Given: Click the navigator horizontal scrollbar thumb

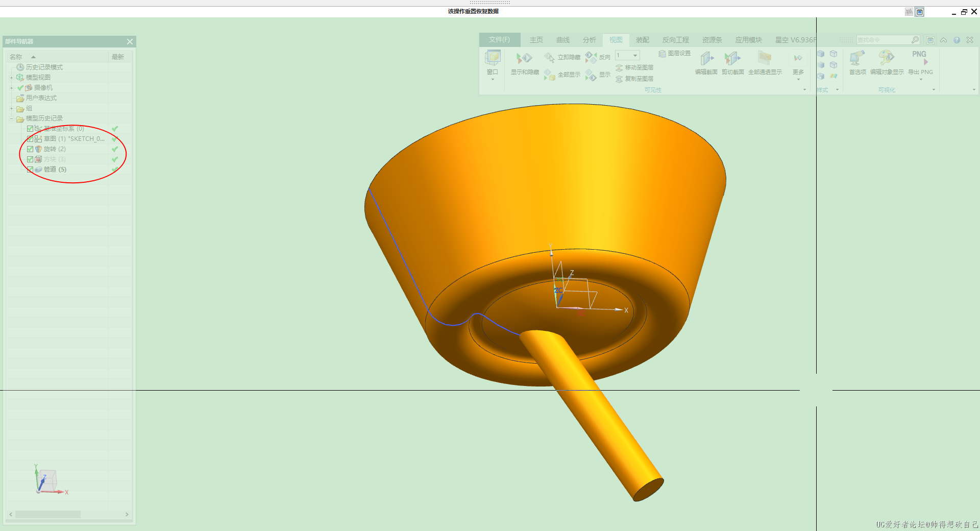Looking at the screenshot, I should (48, 515).
